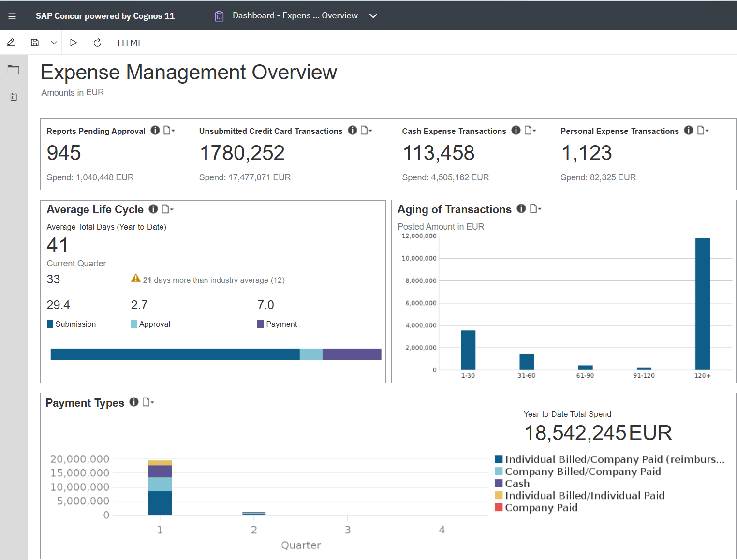Run the report with play button

point(74,43)
